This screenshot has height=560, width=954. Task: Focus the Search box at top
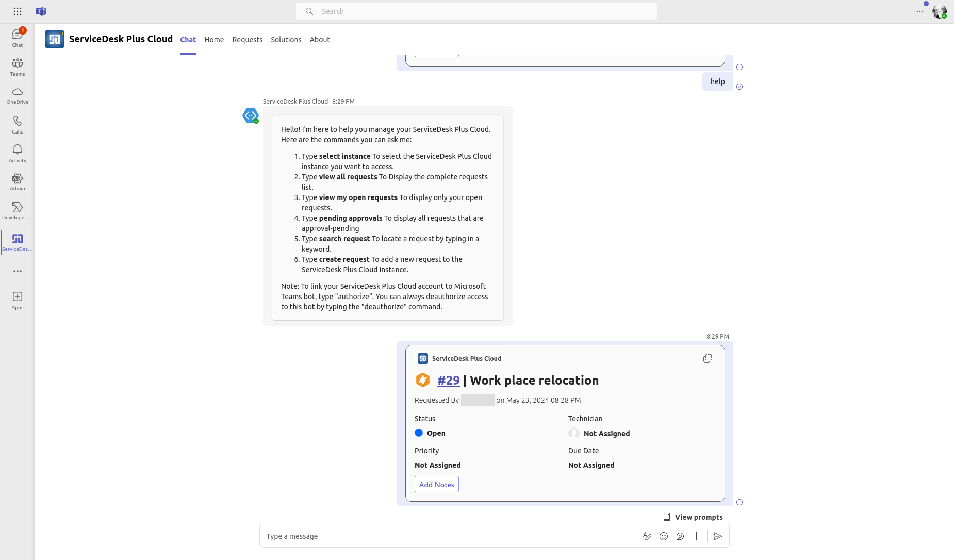point(476,11)
